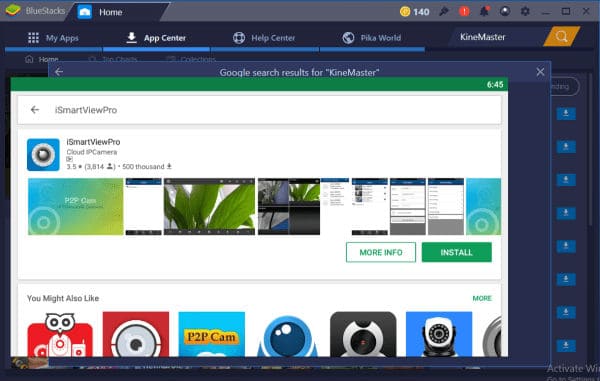Click the INSTALL button
The width and height of the screenshot is (600, 381).
click(457, 252)
